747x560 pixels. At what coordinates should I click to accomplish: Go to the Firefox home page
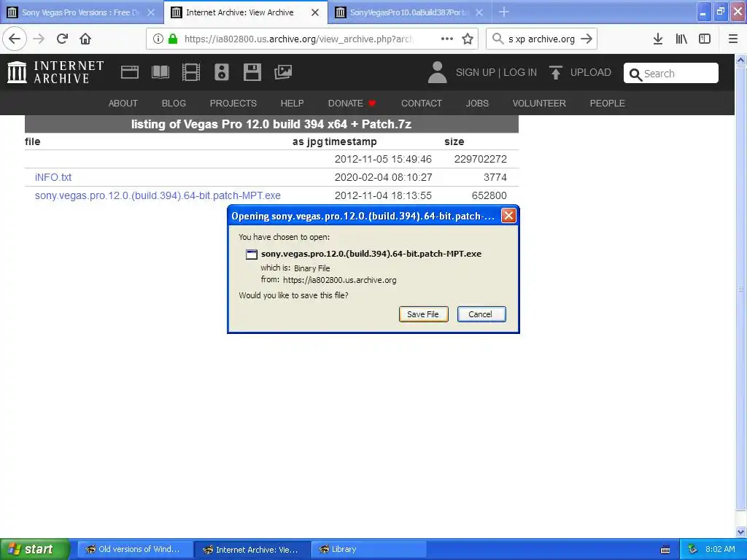click(85, 39)
